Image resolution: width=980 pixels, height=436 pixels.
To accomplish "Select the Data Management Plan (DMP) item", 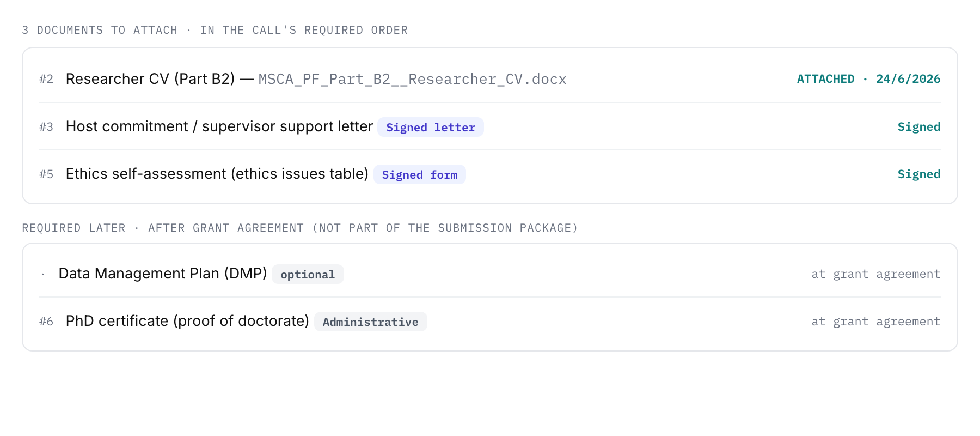I will [163, 274].
